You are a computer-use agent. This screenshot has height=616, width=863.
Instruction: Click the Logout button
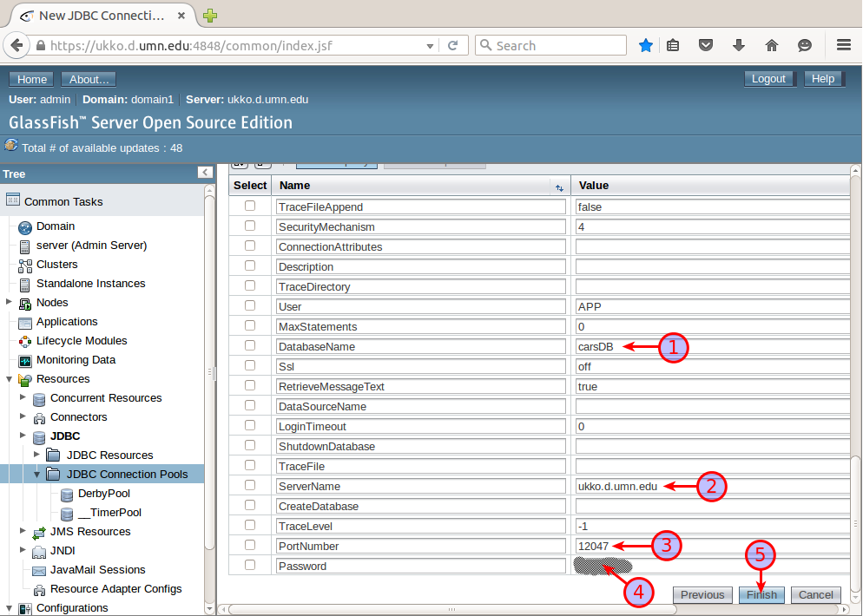click(768, 78)
